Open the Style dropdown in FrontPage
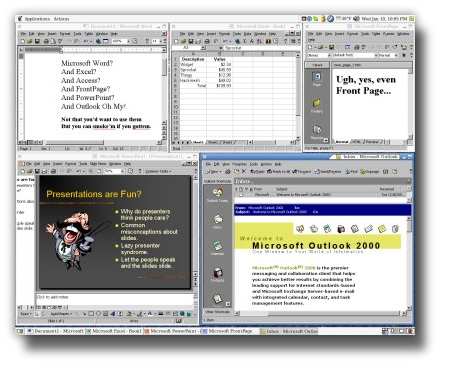This screenshot has height=365, width=450. coord(329,55)
